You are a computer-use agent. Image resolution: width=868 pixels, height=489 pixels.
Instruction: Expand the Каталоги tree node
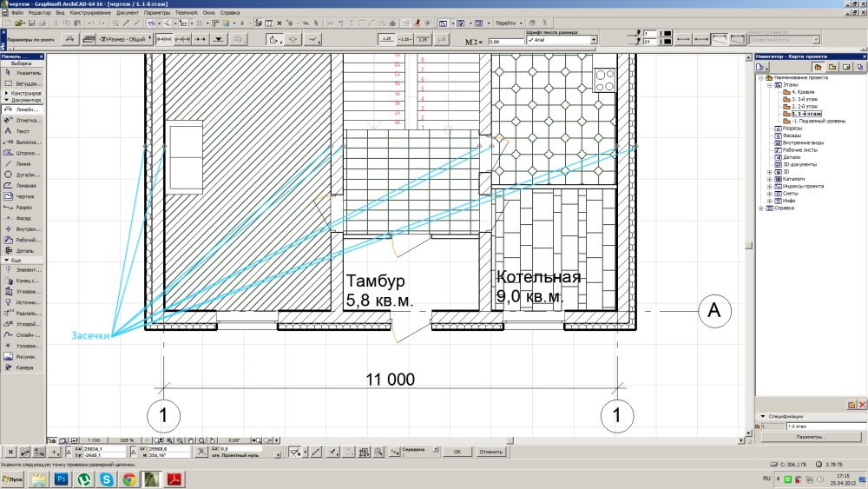point(769,180)
